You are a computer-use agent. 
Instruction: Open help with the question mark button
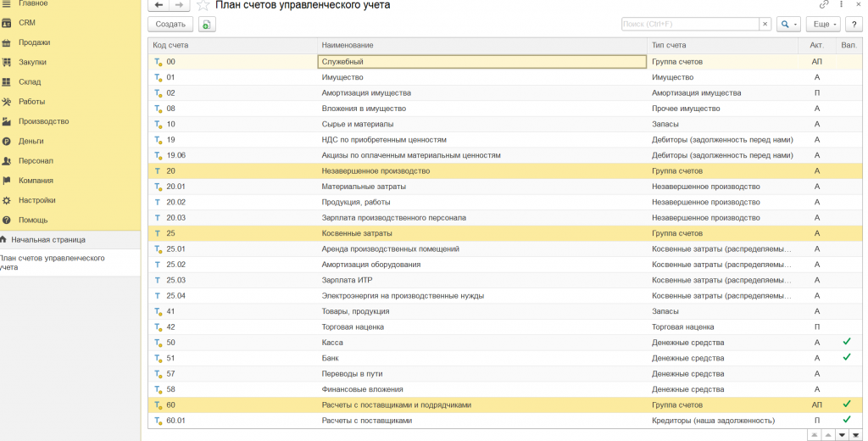click(854, 25)
